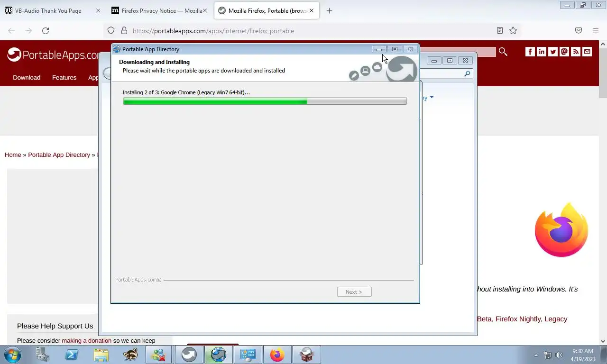Click the installation progress bar

265,101
